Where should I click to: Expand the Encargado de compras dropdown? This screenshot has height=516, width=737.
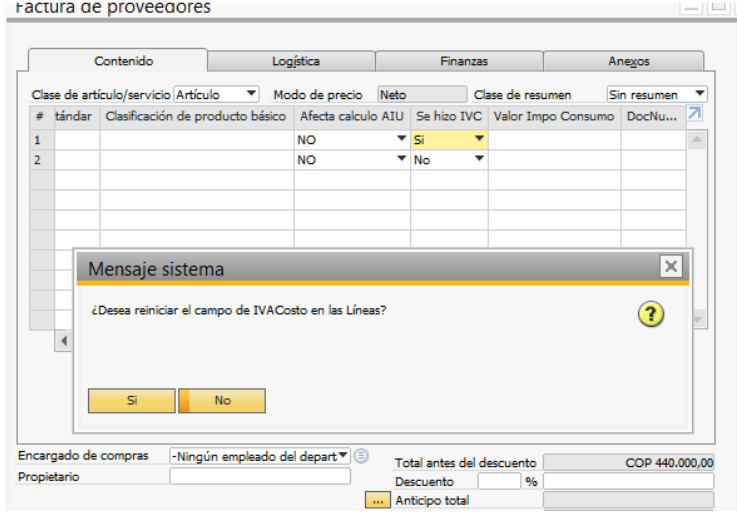344,456
